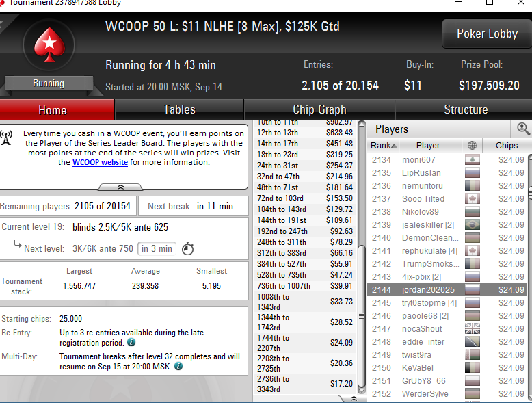The width and height of the screenshot is (532, 403).
Task: Select player row paoole68 [2]
Action: coord(447,315)
